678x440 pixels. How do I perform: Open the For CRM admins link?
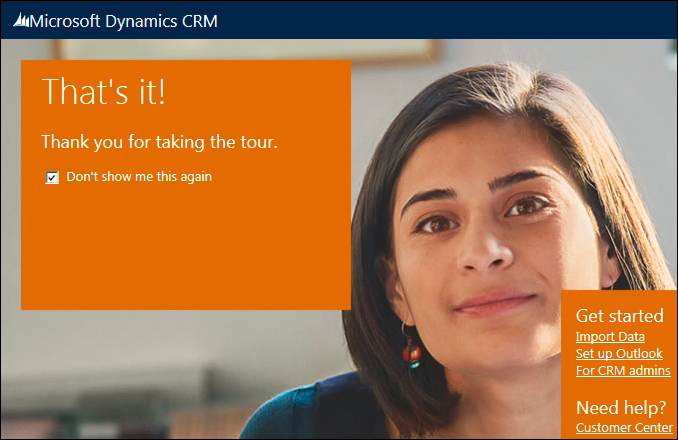623,370
